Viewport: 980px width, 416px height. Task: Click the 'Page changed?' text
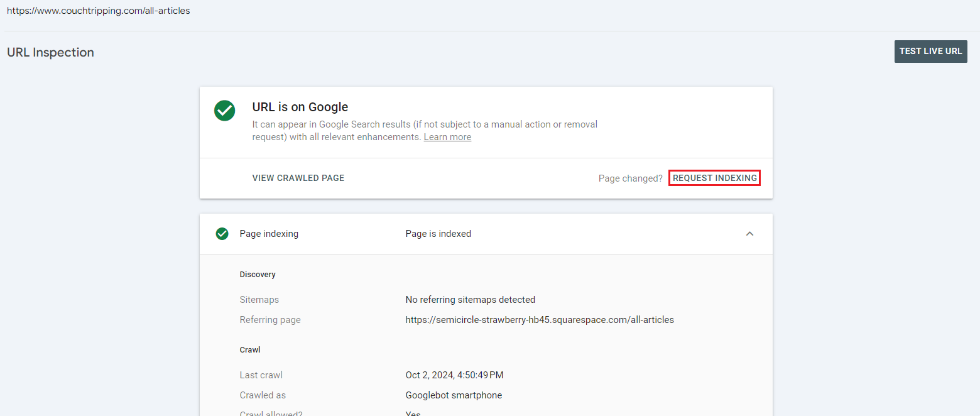pyautogui.click(x=631, y=178)
